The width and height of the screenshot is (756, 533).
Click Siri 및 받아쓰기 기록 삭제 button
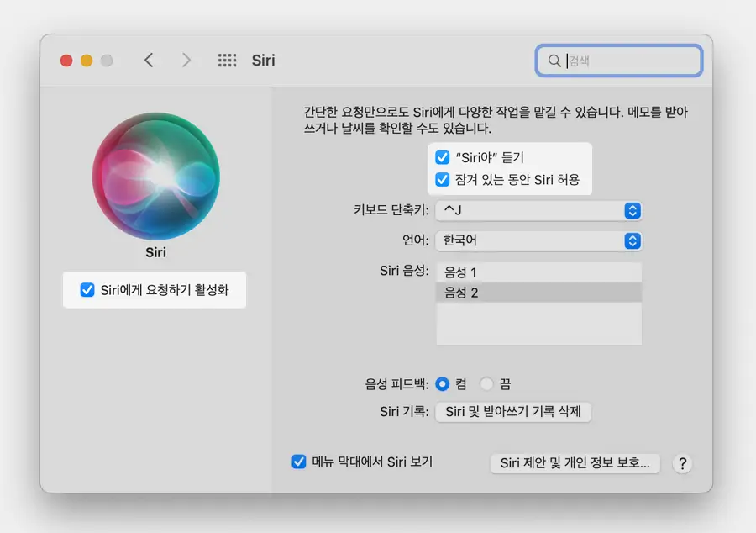point(513,412)
